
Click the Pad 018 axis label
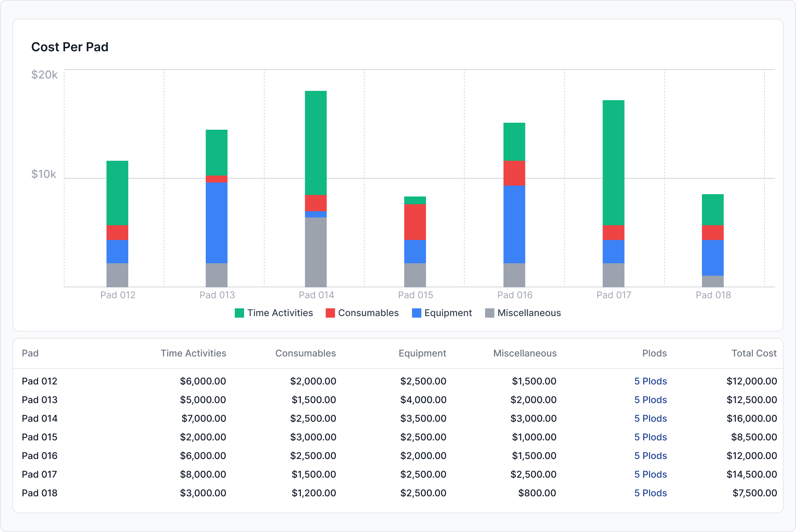point(713,295)
